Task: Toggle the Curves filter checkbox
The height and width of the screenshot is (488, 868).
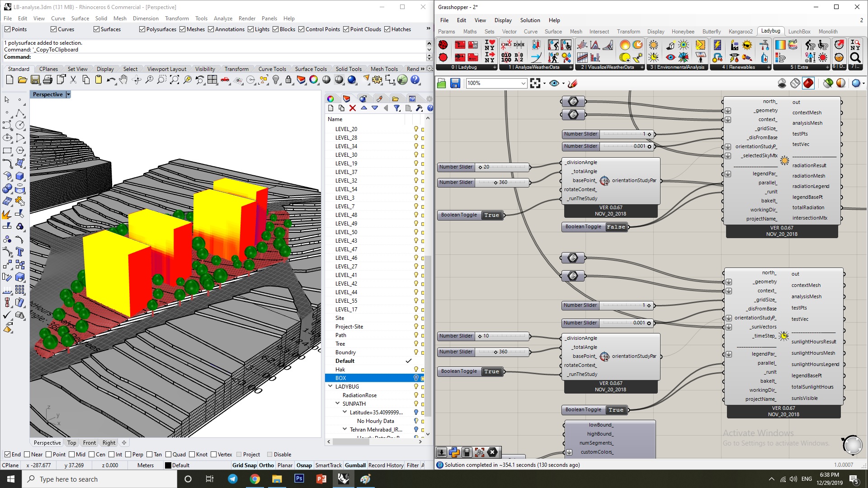Action: coord(53,29)
